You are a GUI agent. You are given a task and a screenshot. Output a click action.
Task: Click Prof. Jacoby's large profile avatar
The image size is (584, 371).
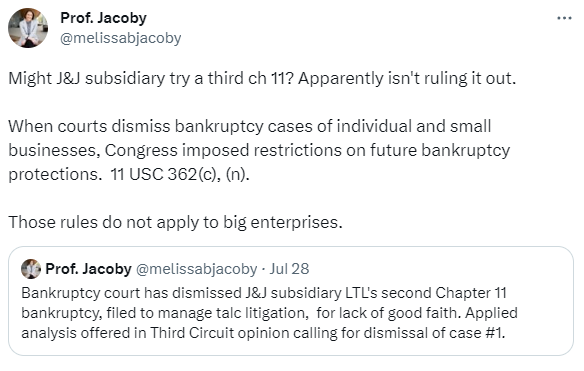pos(28,28)
